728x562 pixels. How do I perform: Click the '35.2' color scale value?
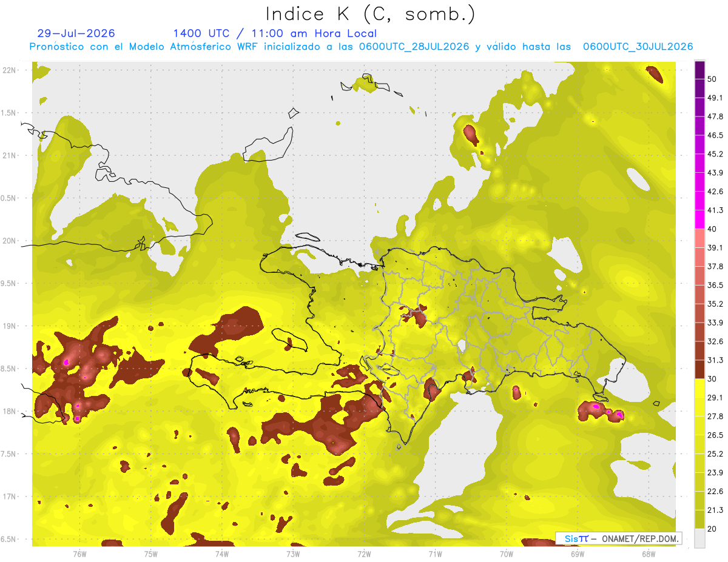[715, 304]
